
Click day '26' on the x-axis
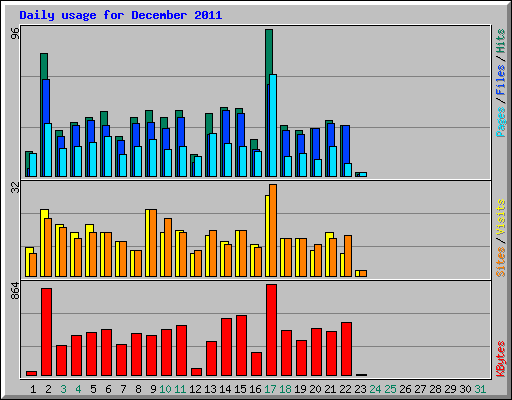(405, 389)
